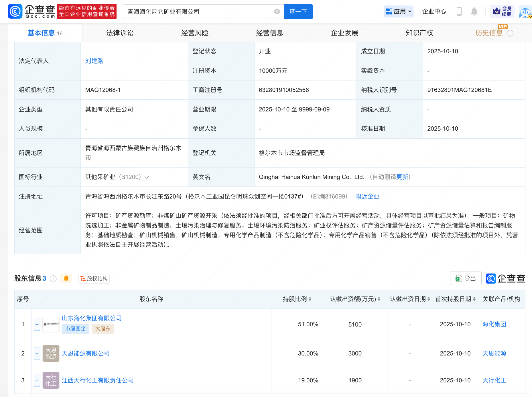Expand the 其他采矿业 industry classification chevron
The image size is (532, 397).
click(x=147, y=177)
